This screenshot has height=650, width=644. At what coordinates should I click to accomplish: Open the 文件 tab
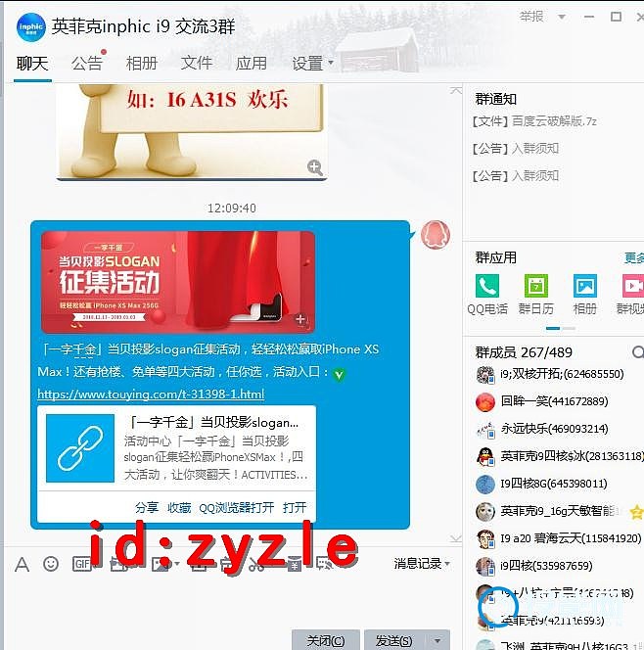tap(197, 64)
